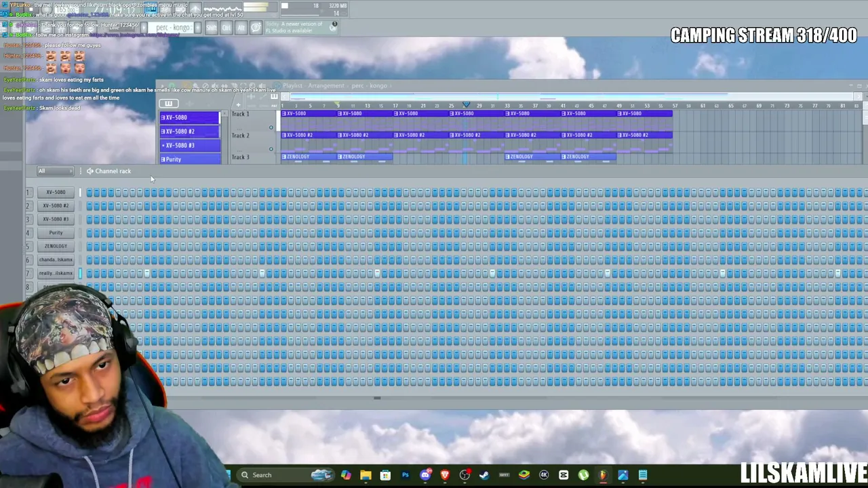Screen dimensions: 868x488
Task: Switch to FL Studio in the taskbar
Action: (x=603, y=475)
